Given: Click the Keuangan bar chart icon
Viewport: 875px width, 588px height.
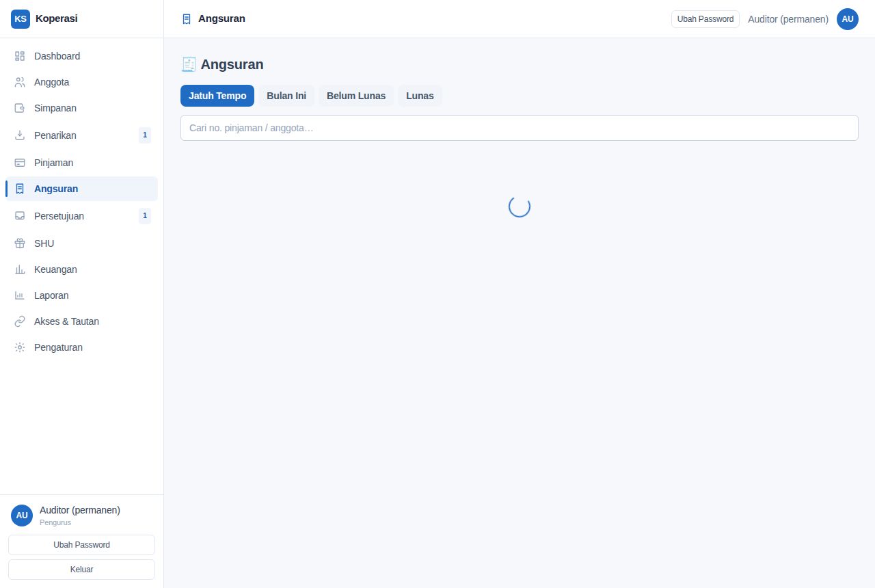Looking at the screenshot, I should tap(20, 269).
